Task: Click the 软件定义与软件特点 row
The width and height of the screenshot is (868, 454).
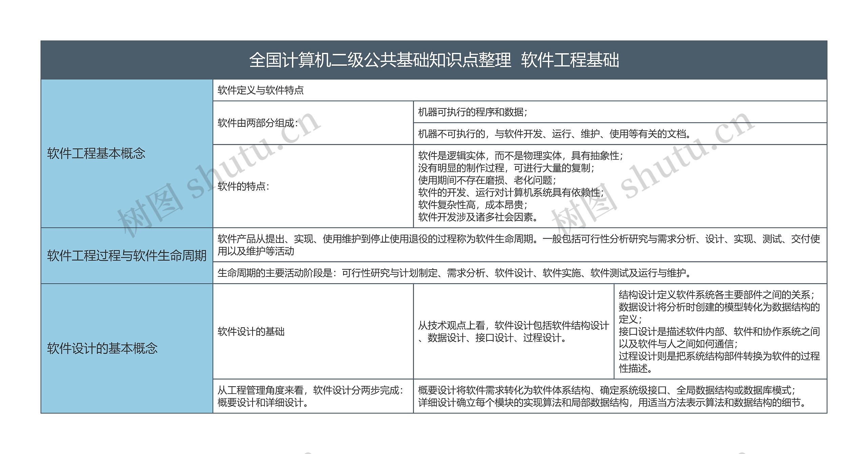Action: tap(520, 90)
